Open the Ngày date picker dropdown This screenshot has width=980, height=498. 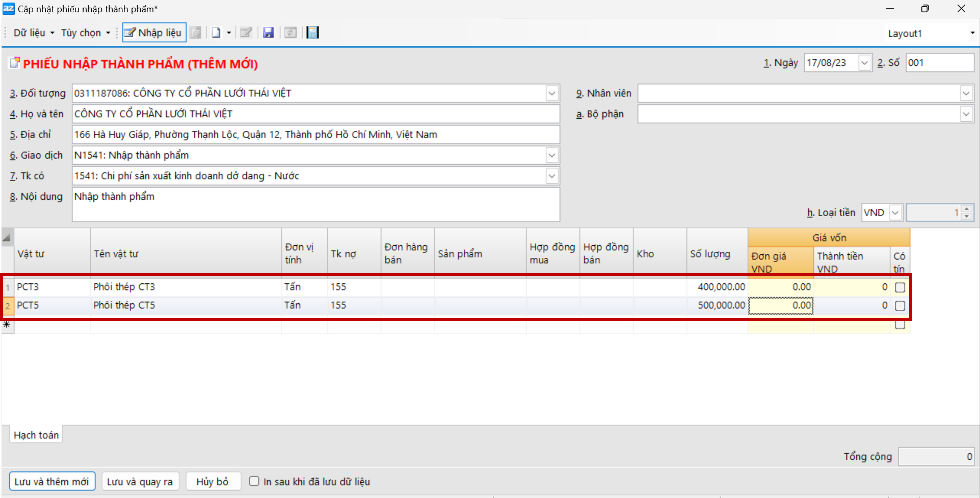864,63
